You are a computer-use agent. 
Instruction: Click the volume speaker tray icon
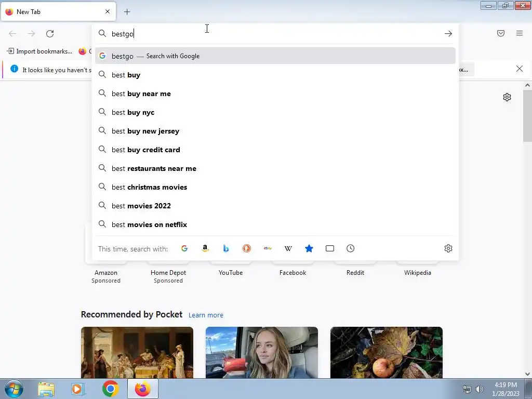(x=480, y=389)
